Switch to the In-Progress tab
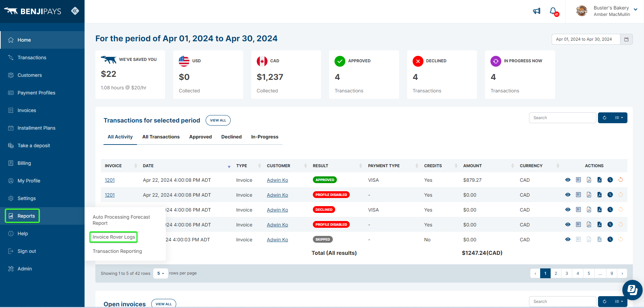The image size is (644, 308). 265,137
